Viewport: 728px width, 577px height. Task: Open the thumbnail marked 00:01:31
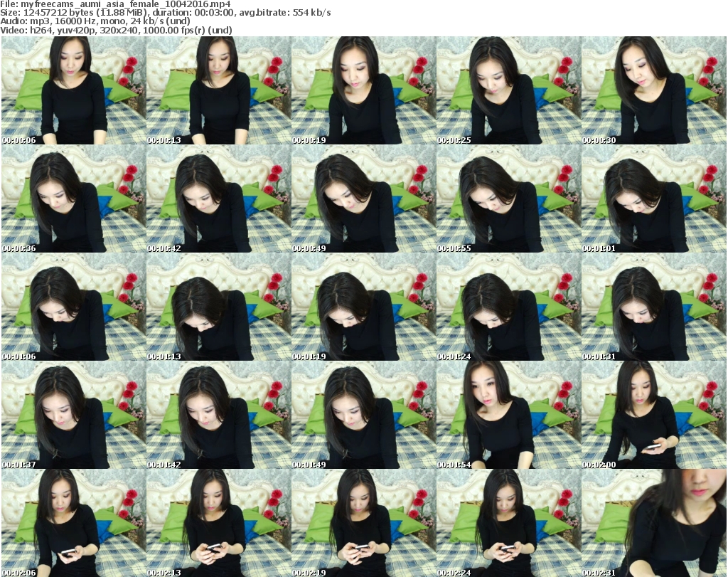[654, 307]
